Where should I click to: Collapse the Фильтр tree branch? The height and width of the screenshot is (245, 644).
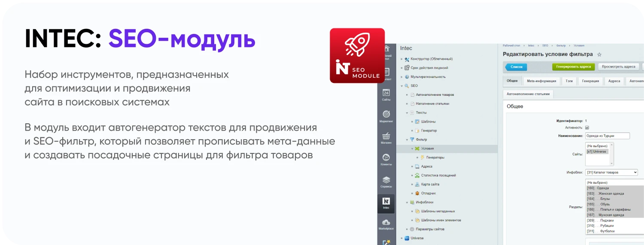[407, 140]
